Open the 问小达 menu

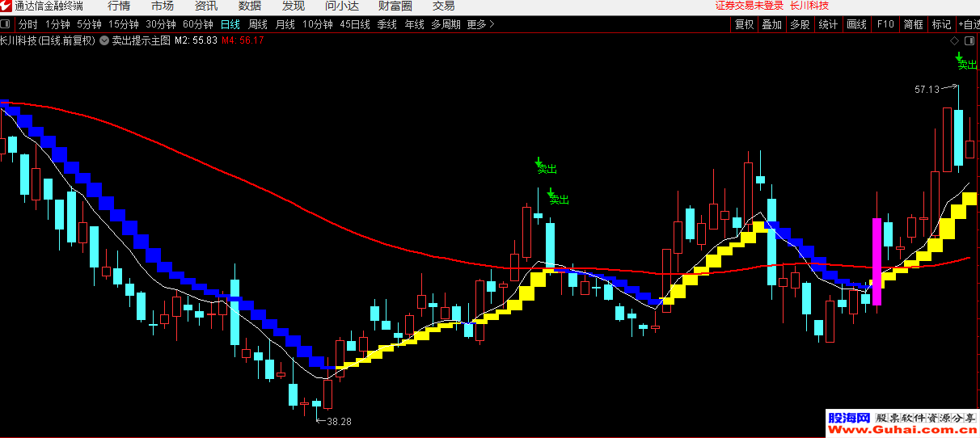pos(342,6)
